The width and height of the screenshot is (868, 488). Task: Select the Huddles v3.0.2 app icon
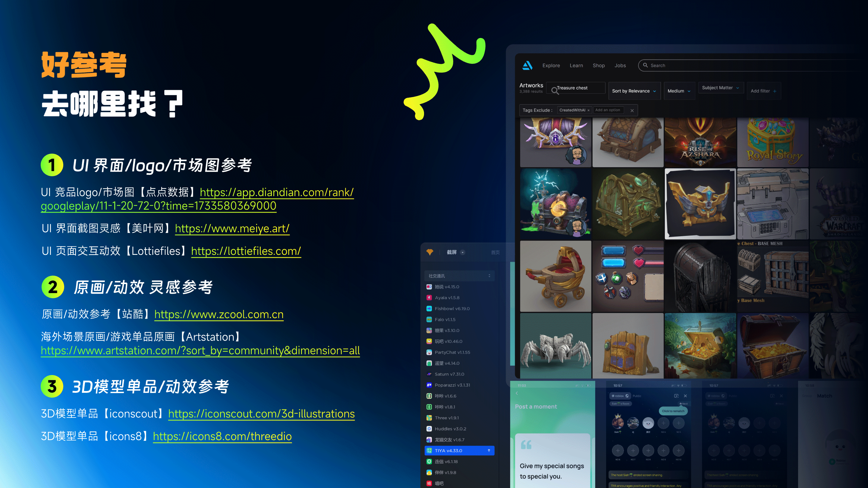click(429, 429)
